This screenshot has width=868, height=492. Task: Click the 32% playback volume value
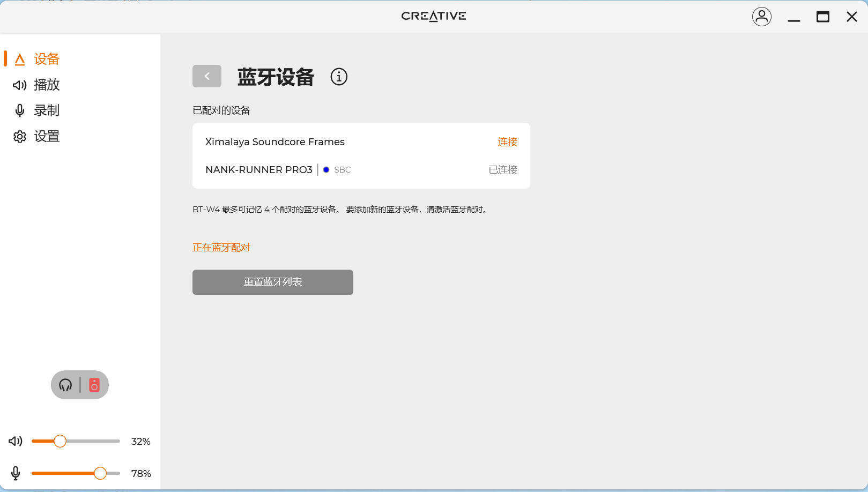[140, 442]
